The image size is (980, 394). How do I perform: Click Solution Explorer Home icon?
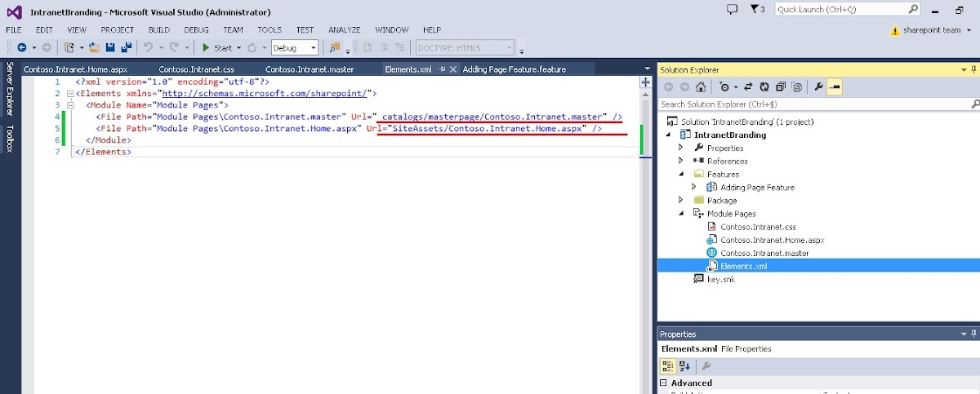click(702, 86)
